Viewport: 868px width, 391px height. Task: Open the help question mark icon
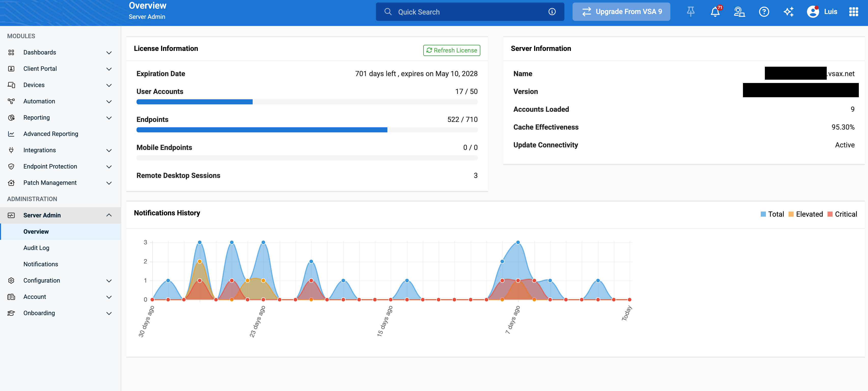[x=764, y=12]
